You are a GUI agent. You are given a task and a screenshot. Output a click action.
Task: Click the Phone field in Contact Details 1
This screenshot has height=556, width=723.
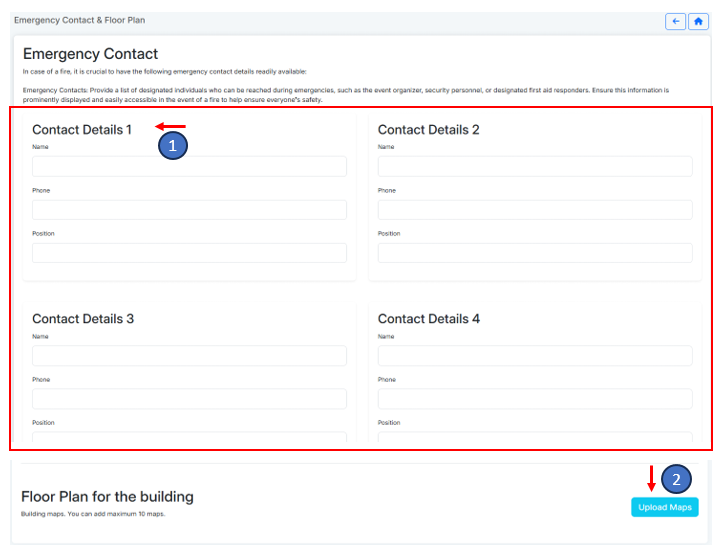pyautogui.click(x=189, y=210)
